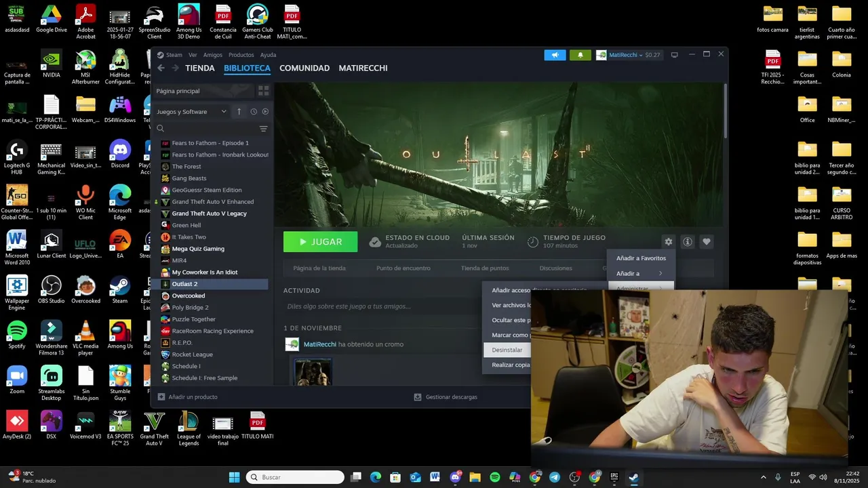Image resolution: width=868 pixels, height=488 pixels.
Task: Open the Lunar Client desktop icon
Action: [52, 245]
